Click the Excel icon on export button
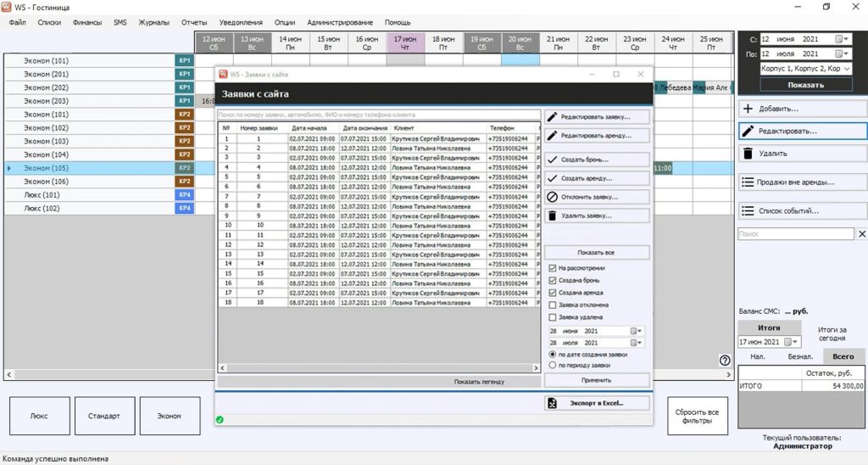 pos(552,403)
